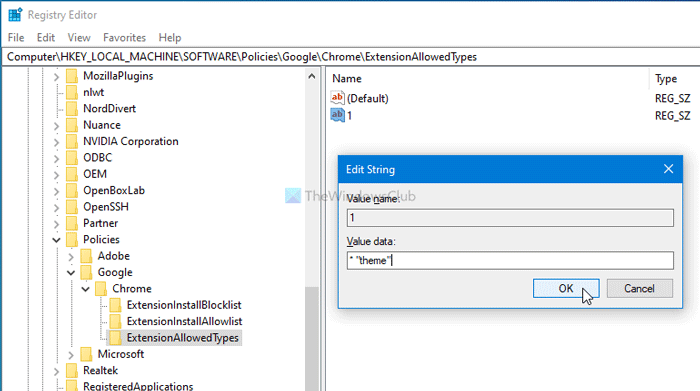Viewport: 700px width, 391px height.
Task: Select the OEM folder icon
Action: click(x=72, y=174)
